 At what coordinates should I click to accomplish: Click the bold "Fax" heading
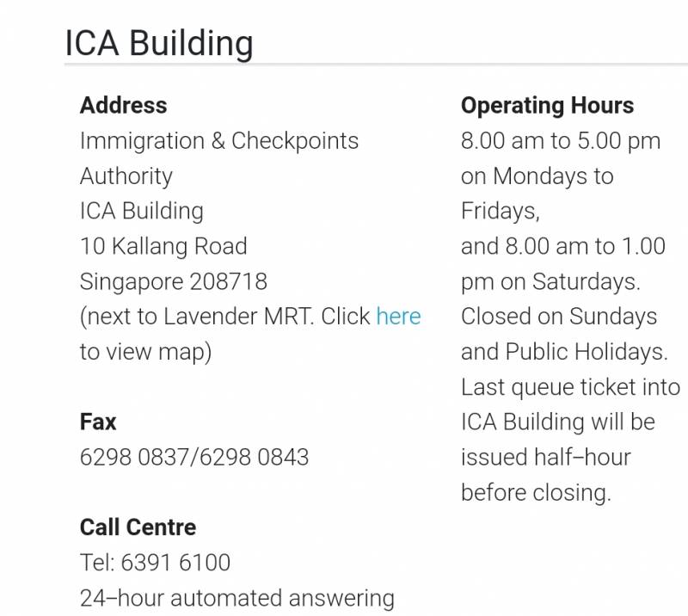(98, 422)
